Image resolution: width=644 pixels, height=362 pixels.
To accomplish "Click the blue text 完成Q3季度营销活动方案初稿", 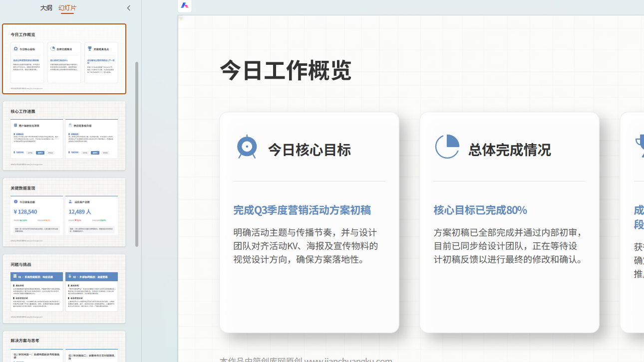I will [302, 210].
